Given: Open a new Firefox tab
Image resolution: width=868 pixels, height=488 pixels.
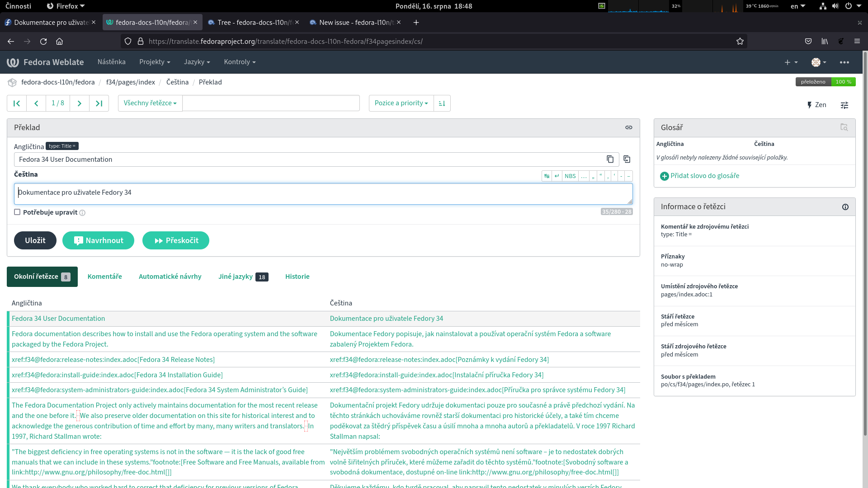Looking at the screenshot, I should click(x=416, y=23).
